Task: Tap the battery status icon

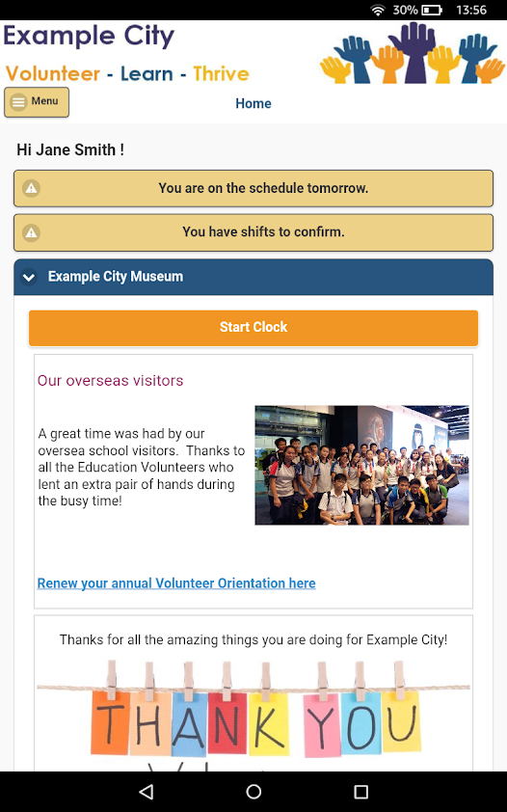Action: coord(432,10)
